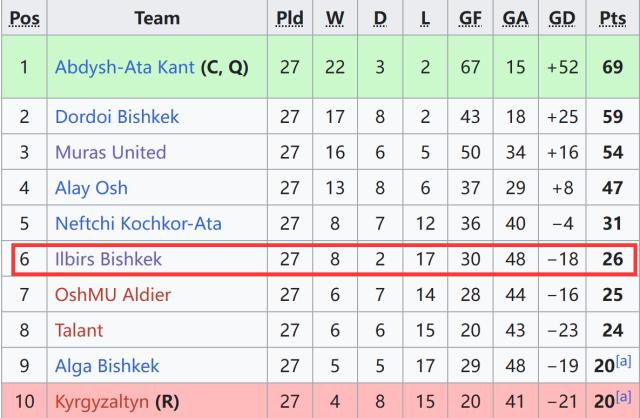Click the GD column header

(x=563, y=18)
